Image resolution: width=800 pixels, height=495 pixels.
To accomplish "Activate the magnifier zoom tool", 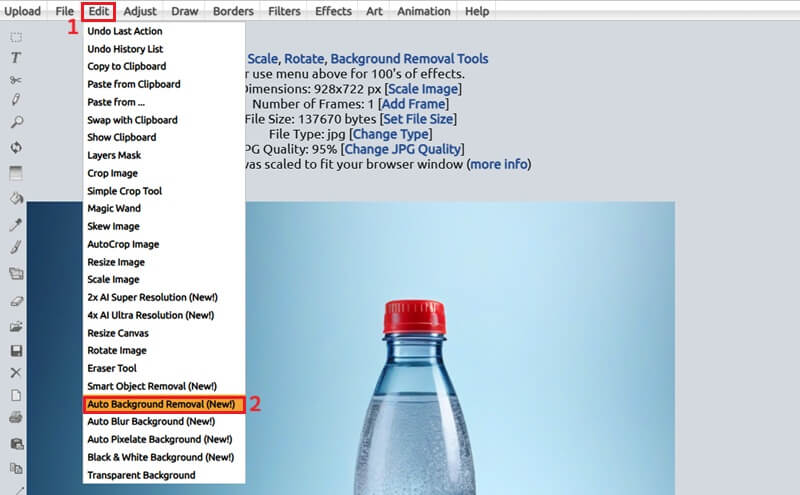I will (16, 123).
